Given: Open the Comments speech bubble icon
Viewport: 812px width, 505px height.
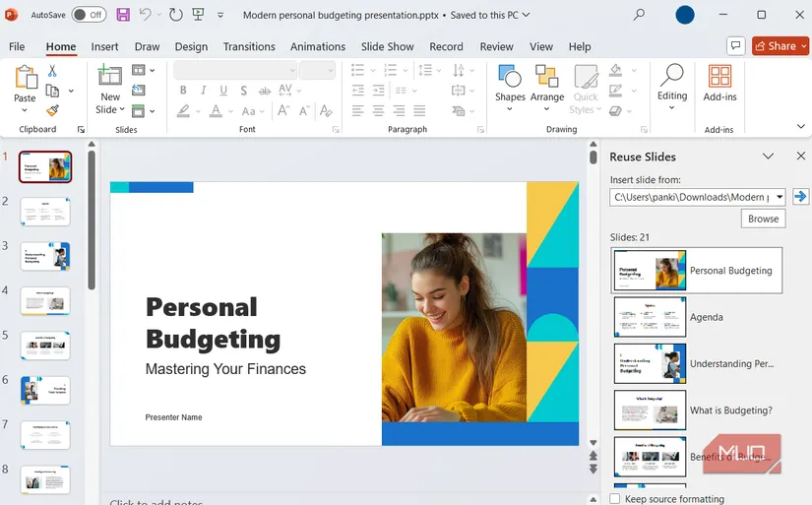Looking at the screenshot, I should coord(735,46).
